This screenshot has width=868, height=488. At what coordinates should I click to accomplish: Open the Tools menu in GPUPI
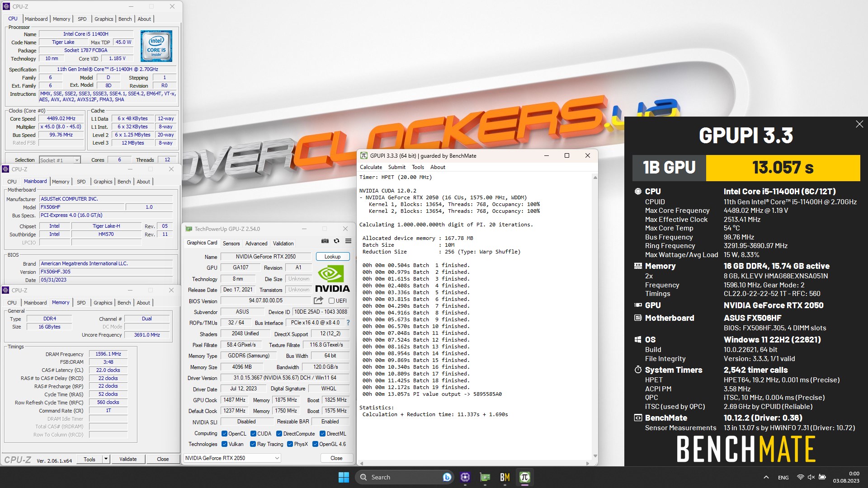point(418,167)
